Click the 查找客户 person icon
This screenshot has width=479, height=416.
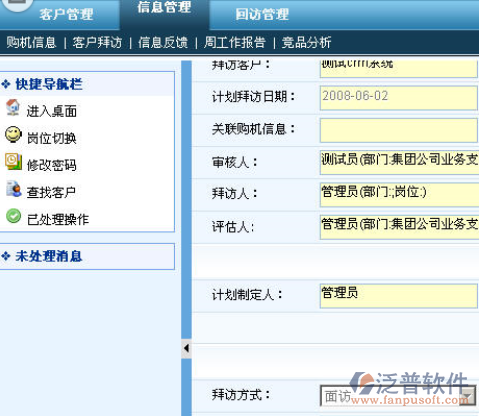(x=14, y=189)
